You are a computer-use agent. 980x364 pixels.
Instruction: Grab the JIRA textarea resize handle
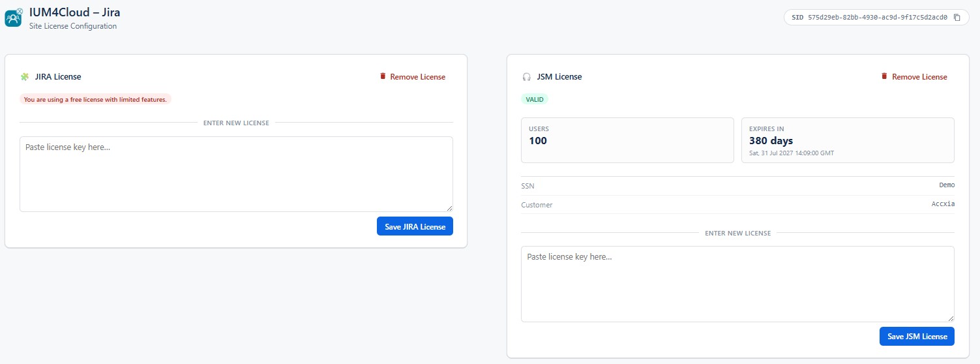pos(449,208)
